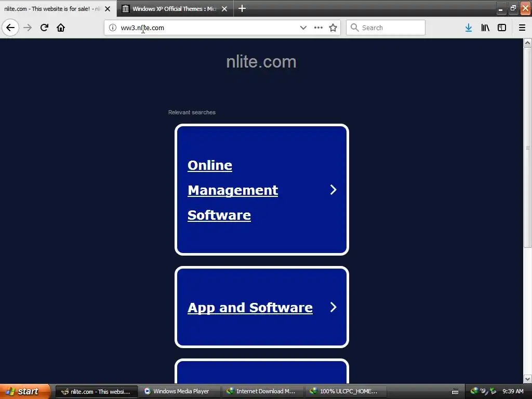Click the scrollbar up arrow
Screen dimensions: 532x399
pos(527,43)
